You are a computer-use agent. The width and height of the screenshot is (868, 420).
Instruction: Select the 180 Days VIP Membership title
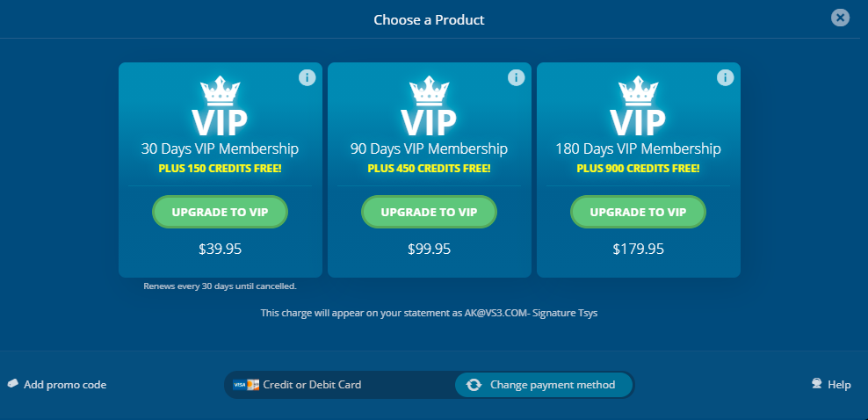pyautogui.click(x=638, y=149)
